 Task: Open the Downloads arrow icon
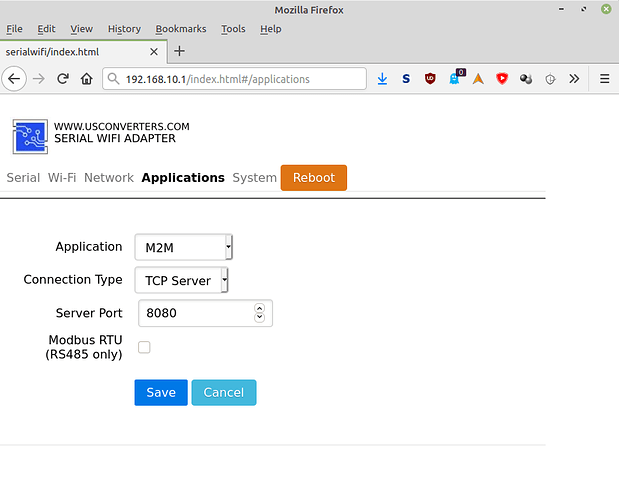[x=382, y=79]
